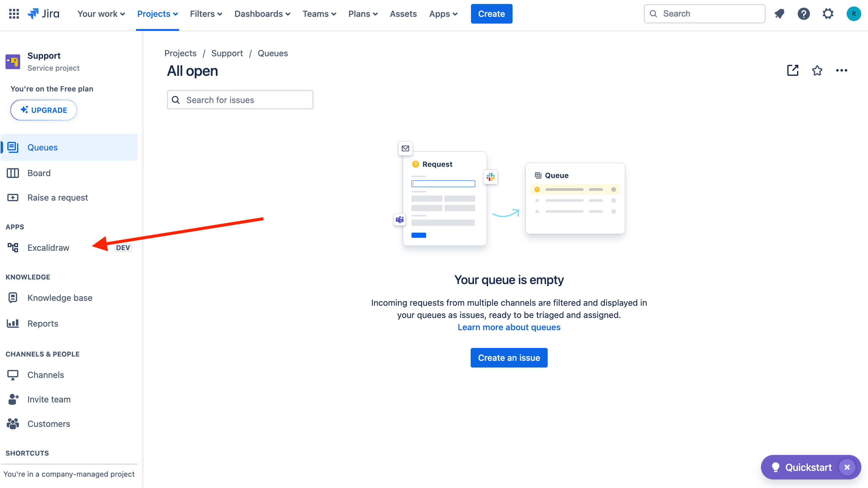Click the Board sidebar icon
The width and height of the screenshot is (868, 488).
pyautogui.click(x=13, y=173)
